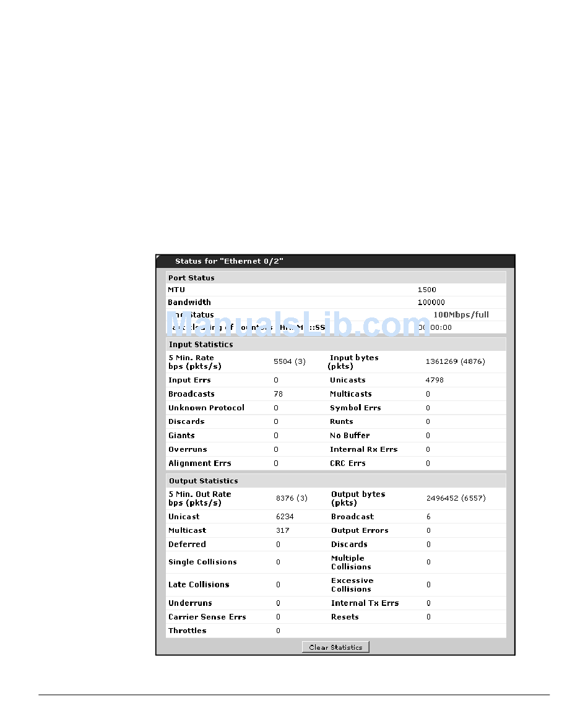The width and height of the screenshot is (588, 716).
Task: Click the Underruns label
Action: tap(190, 603)
